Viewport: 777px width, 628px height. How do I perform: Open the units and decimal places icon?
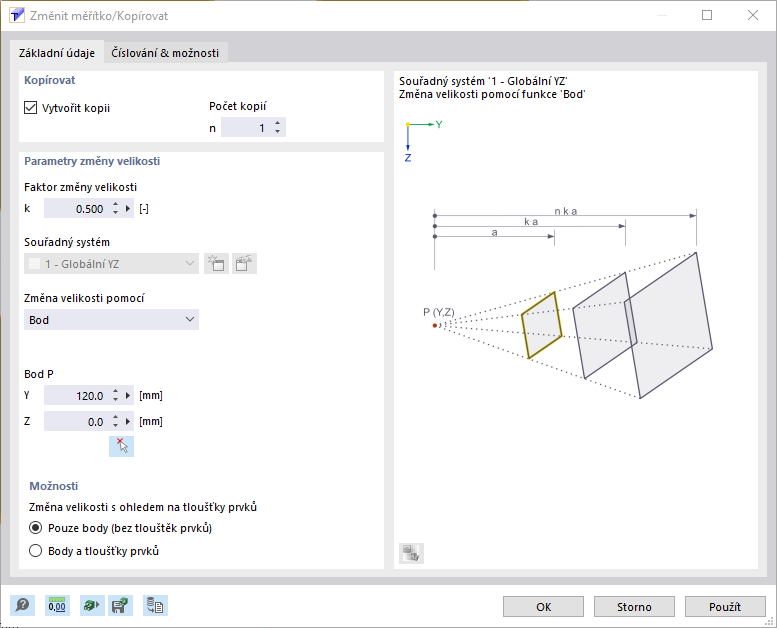[57, 605]
